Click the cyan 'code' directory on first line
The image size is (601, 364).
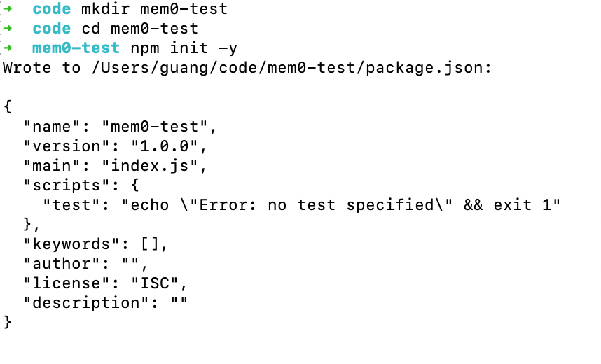(x=52, y=9)
